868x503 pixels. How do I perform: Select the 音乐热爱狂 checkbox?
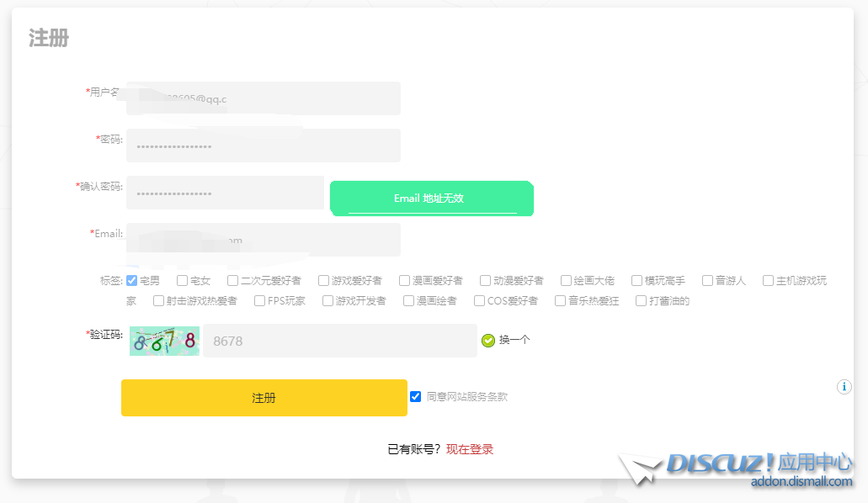pyautogui.click(x=560, y=301)
